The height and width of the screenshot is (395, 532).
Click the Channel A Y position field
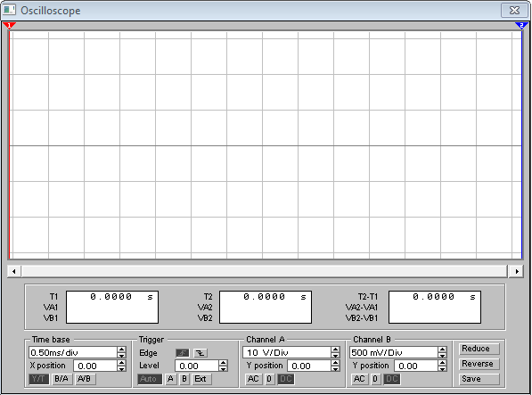309,366
